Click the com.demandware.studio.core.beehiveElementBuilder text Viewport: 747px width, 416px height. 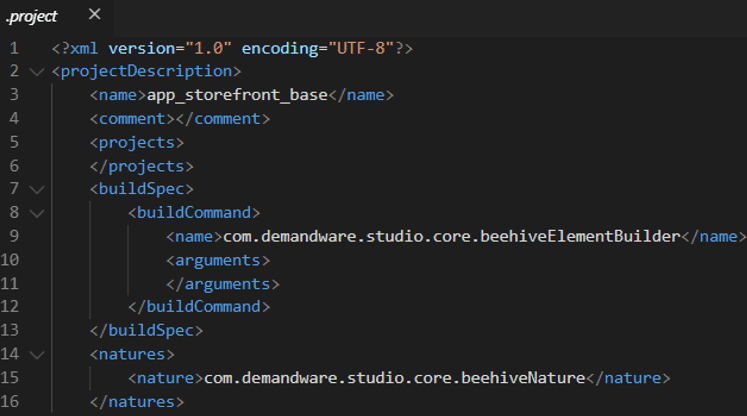[x=452, y=236]
